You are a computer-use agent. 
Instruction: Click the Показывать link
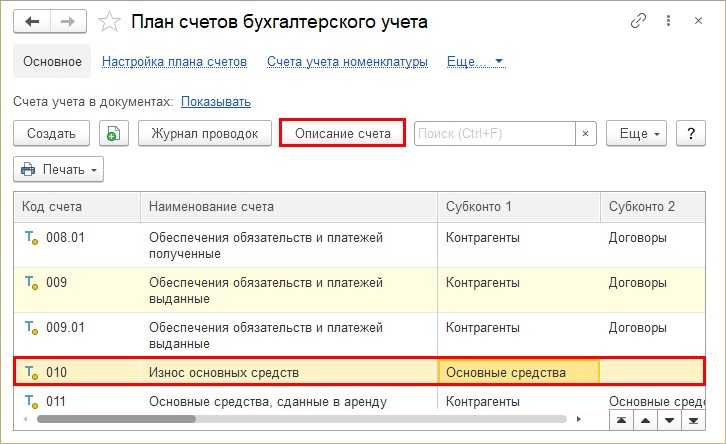(216, 102)
